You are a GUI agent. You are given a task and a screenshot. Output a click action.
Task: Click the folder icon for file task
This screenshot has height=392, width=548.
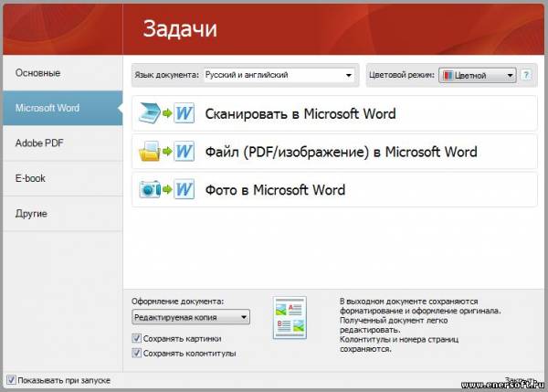(x=150, y=152)
